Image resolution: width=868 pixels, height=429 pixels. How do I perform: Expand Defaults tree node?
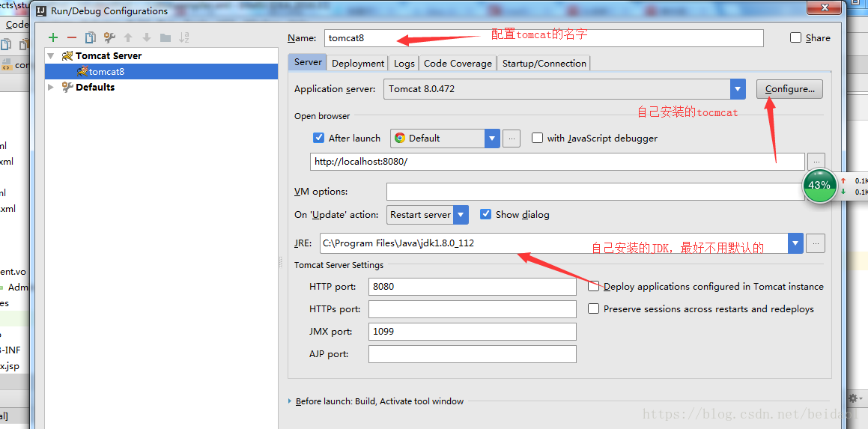tap(52, 87)
